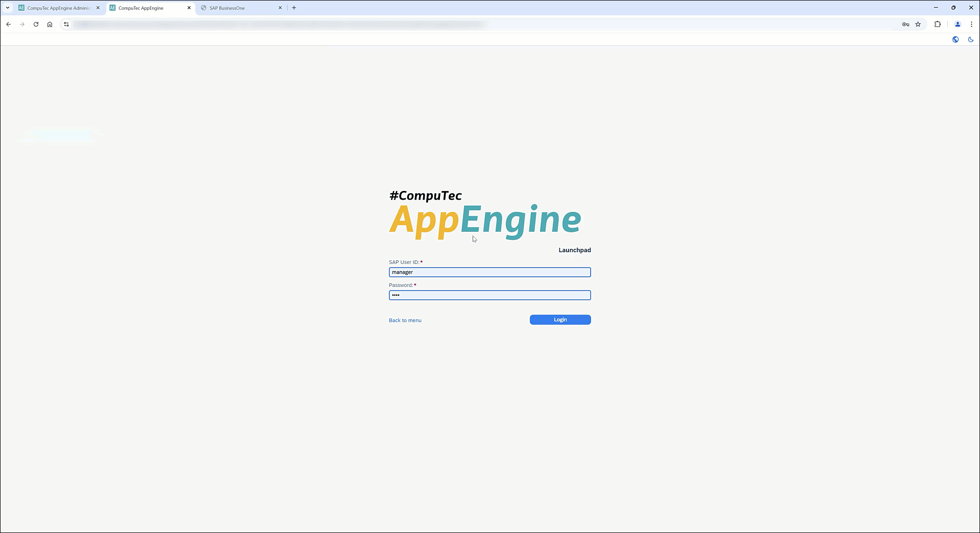Toggle dark mode with the moon icon

[971, 39]
